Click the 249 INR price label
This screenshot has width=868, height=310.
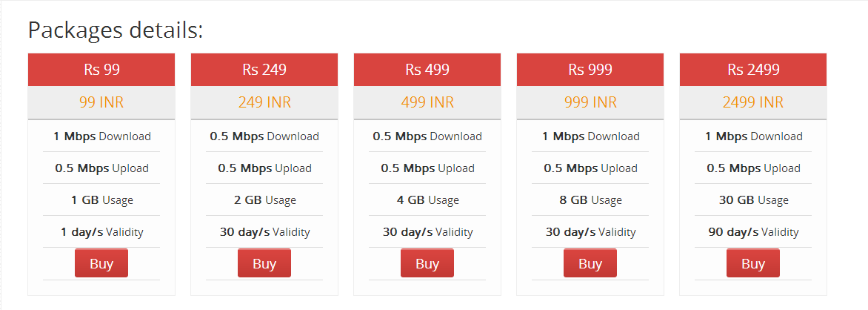pos(264,102)
